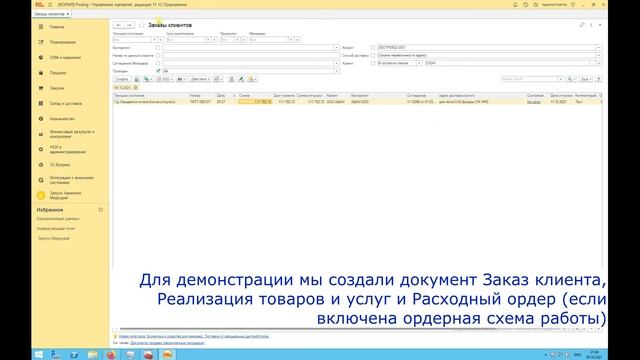Open the help question mark button
This screenshot has width=640, height=360.
[x=598, y=79]
